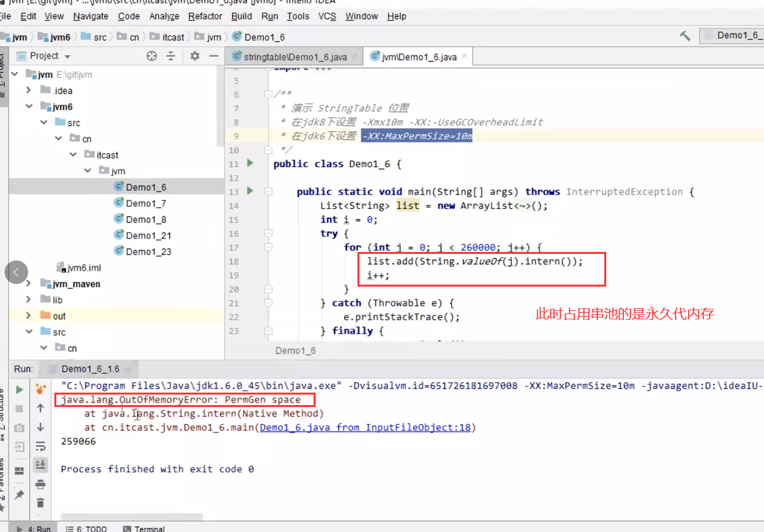This screenshot has width=764, height=532.
Task: Toggle soft-wrap in Run console
Action: point(40,446)
